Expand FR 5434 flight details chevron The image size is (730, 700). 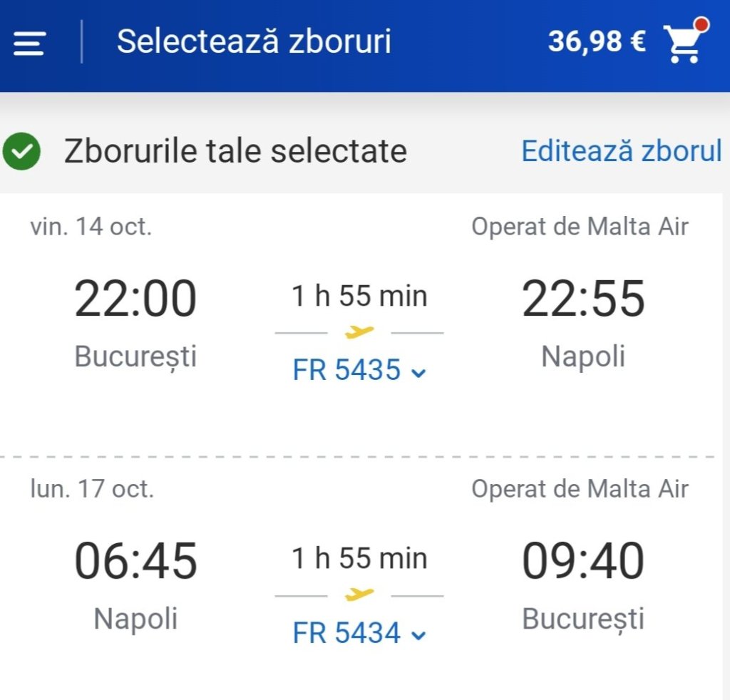point(419,634)
